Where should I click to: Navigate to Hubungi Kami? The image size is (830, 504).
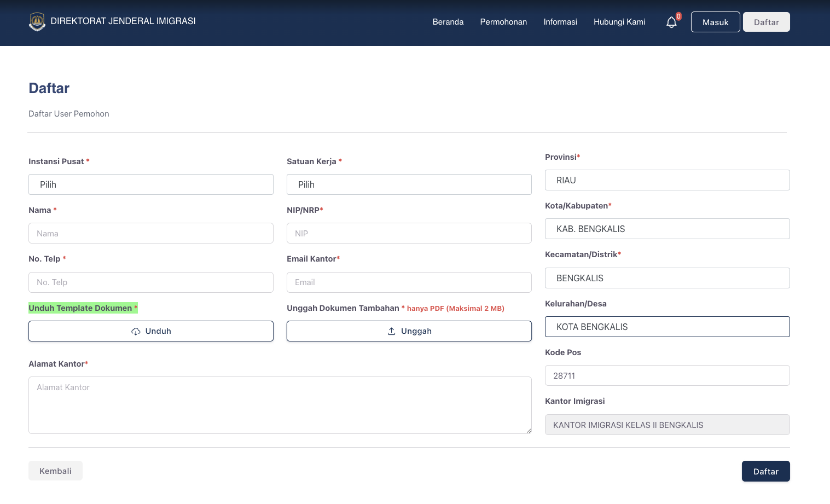pyautogui.click(x=619, y=22)
